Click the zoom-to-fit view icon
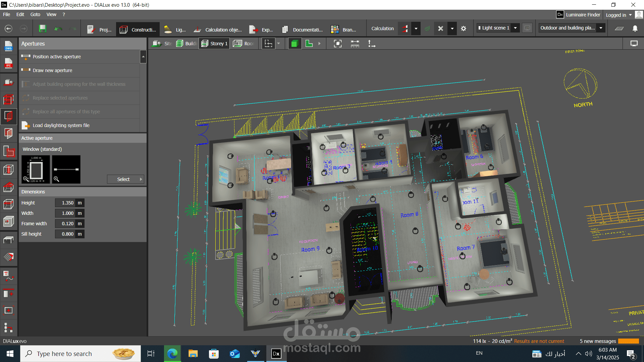644x362 pixels. pyautogui.click(x=338, y=44)
